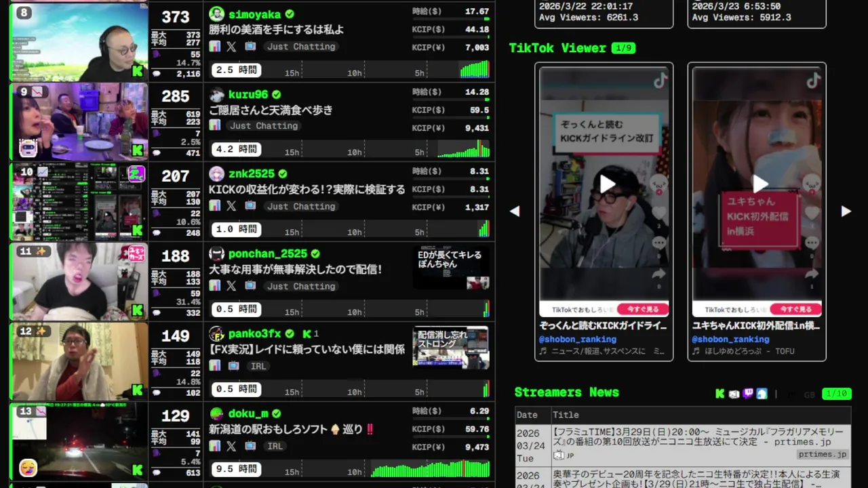Click znk2525's avatar icon
Image resolution: width=868 pixels, height=488 pixels.
tap(216, 174)
